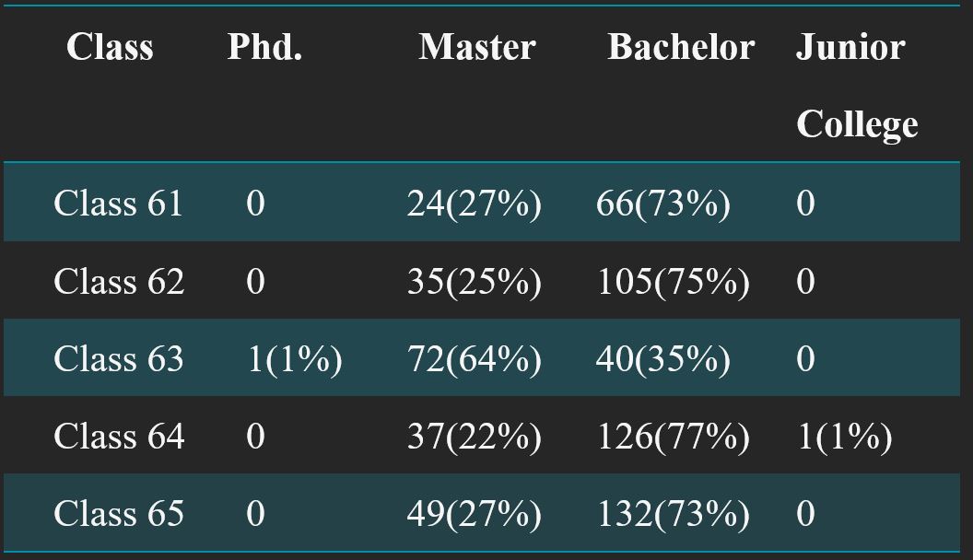Click the Master column header
This screenshot has width=973, height=560.
tap(477, 47)
